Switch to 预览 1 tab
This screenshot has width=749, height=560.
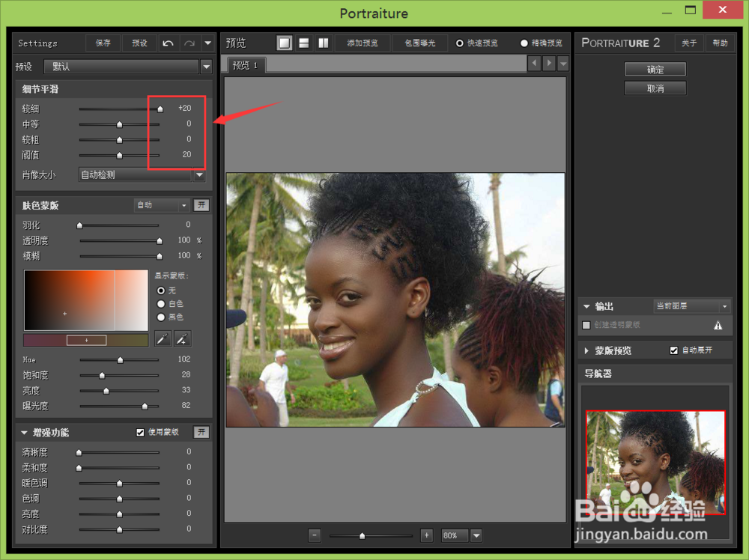pos(246,65)
